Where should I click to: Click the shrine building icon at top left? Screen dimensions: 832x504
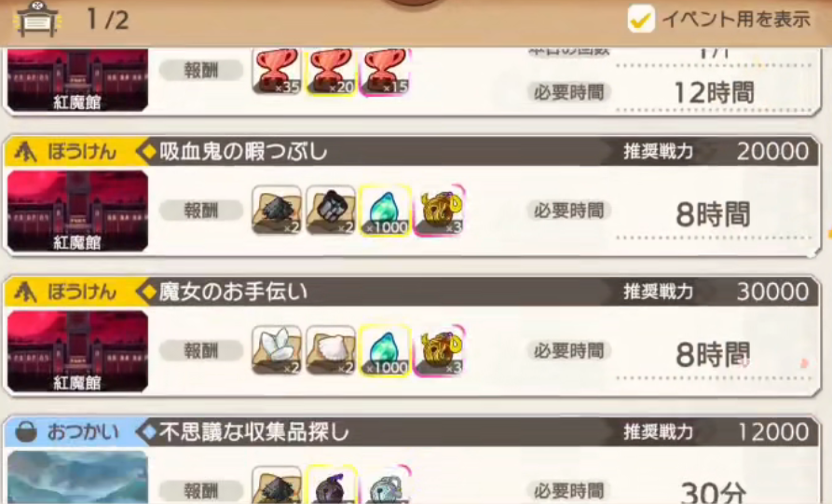click(x=36, y=20)
